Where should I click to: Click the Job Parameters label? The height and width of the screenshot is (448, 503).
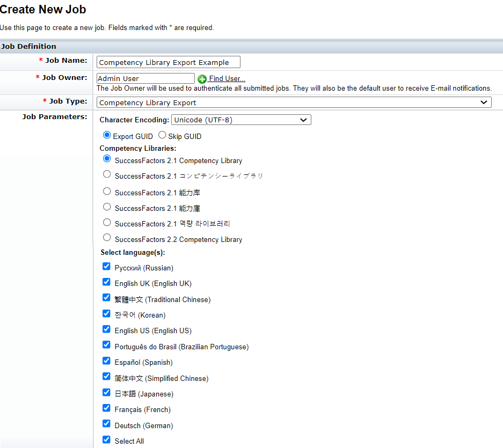pos(55,117)
